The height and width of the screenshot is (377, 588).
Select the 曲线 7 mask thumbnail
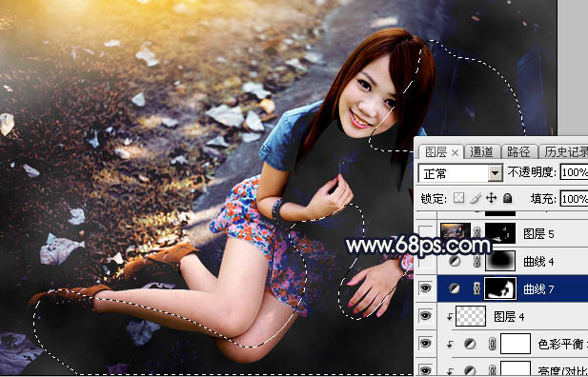coord(500,288)
